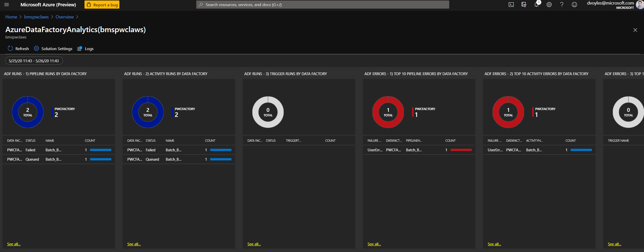
Task: Click the Trigger Runs donut chart
Action: [x=268, y=112]
